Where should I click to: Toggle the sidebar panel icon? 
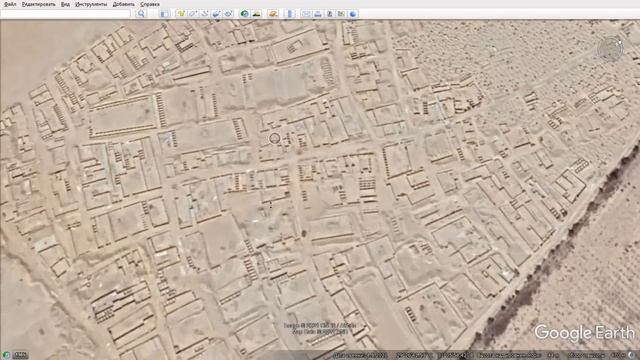point(164,14)
